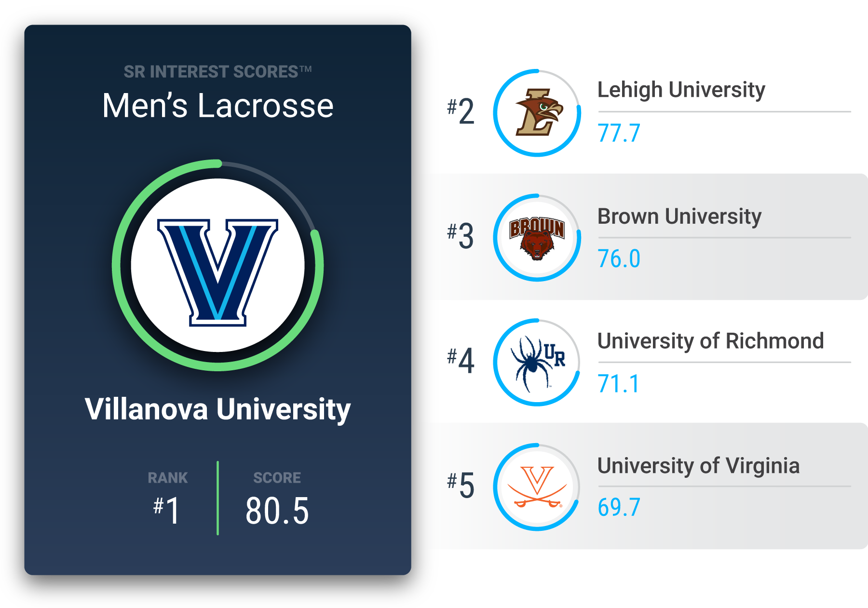Select the Brown University name
Viewport: 868px width, 608px height.
click(x=679, y=216)
